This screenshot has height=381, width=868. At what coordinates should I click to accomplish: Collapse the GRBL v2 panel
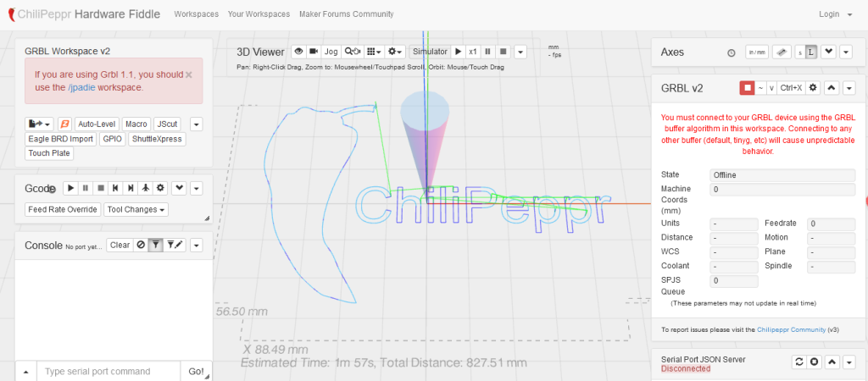click(x=832, y=87)
